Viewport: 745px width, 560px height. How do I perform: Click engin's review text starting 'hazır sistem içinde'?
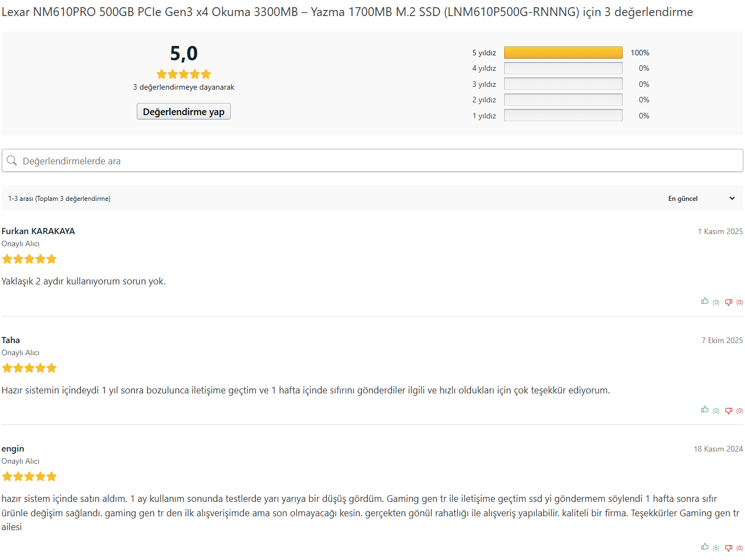(x=371, y=513)
